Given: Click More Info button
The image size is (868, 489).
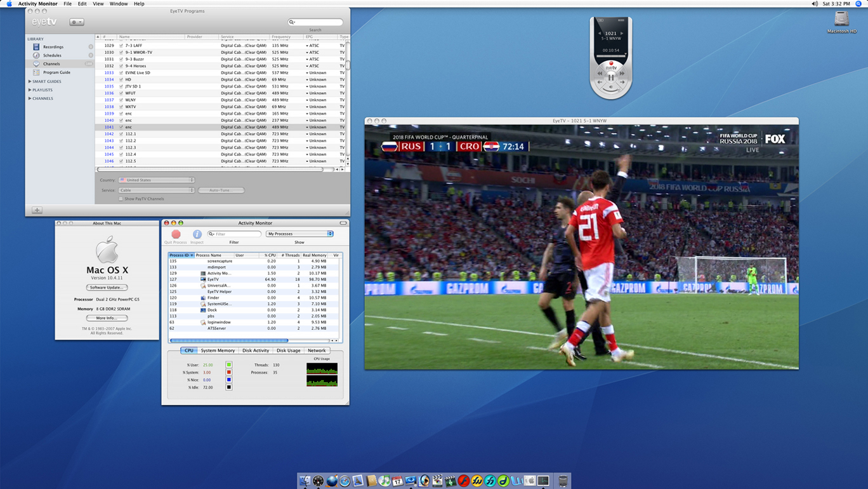Looking at the screenshot, I should 107,318.
